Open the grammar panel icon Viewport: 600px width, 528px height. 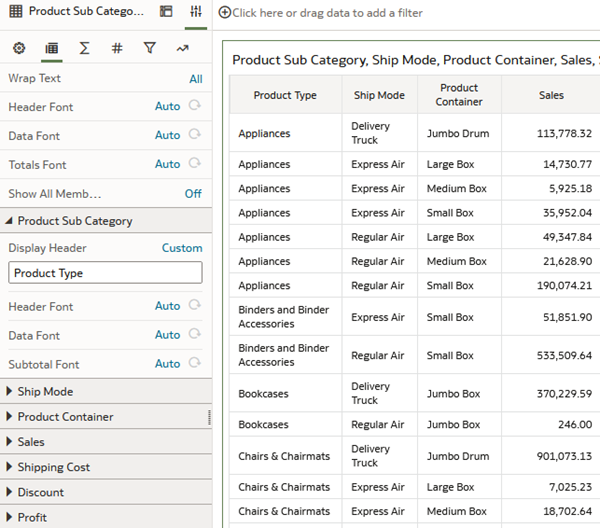(166, 12)
